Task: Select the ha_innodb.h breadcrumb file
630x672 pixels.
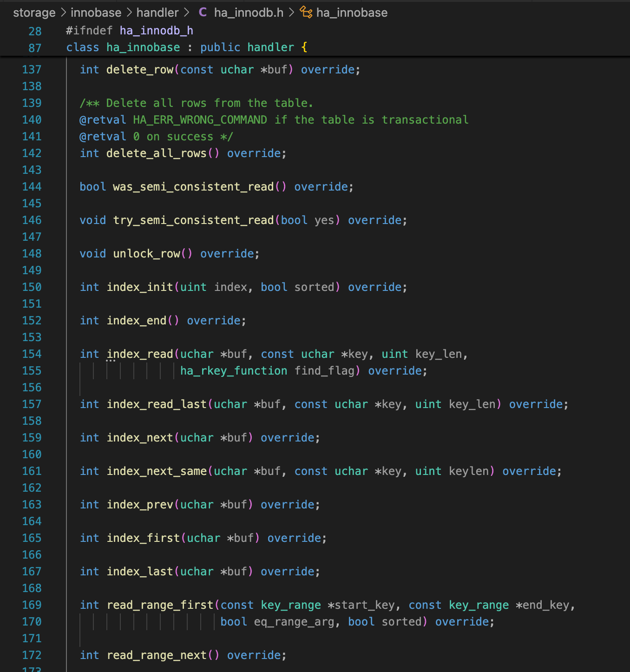Action: point(249,13)
